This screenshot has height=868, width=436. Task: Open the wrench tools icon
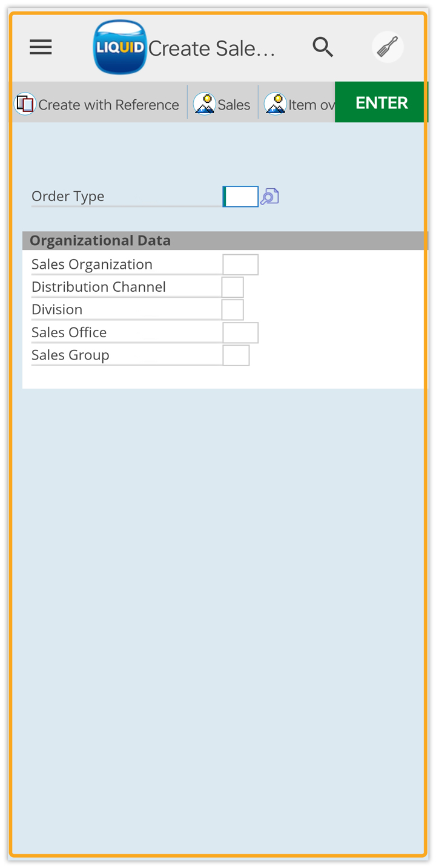[x=388, y=47]
